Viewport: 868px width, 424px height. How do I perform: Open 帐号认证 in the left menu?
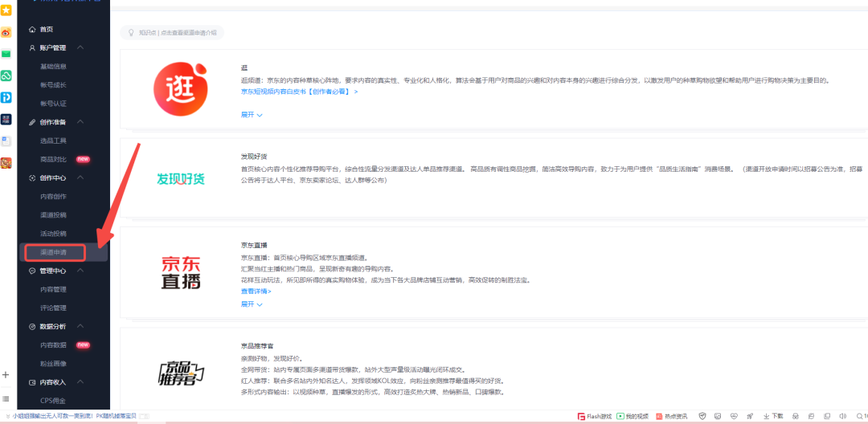[53, 104]
